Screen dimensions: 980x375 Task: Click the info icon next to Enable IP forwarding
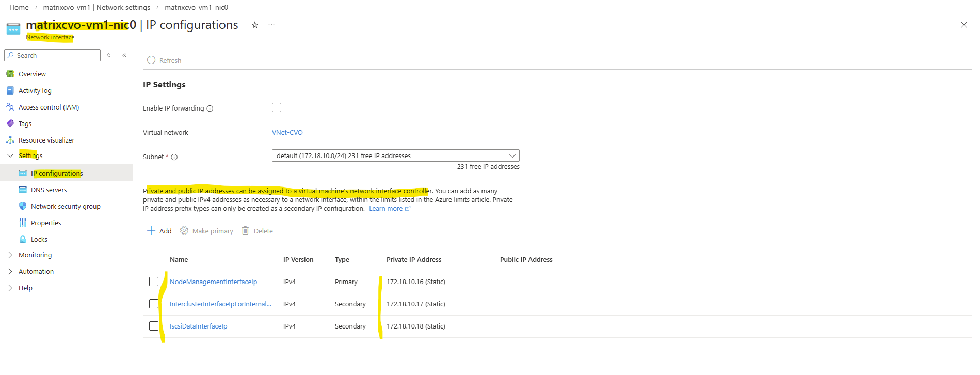click(x=210, y=108)
